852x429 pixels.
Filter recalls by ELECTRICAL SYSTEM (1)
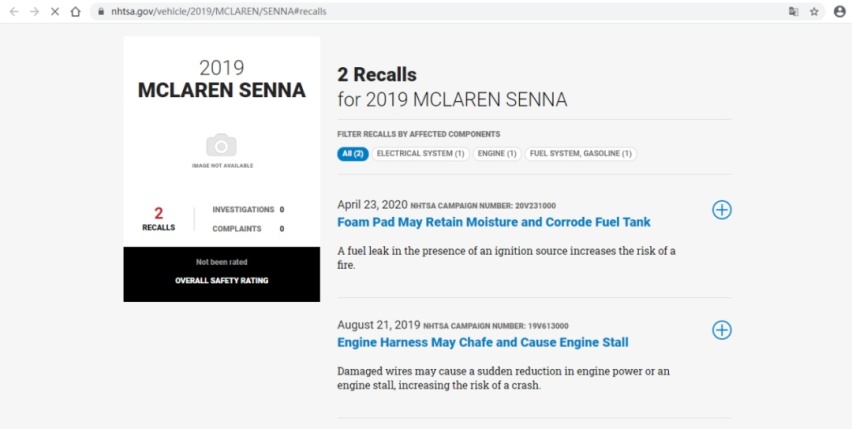421,154
